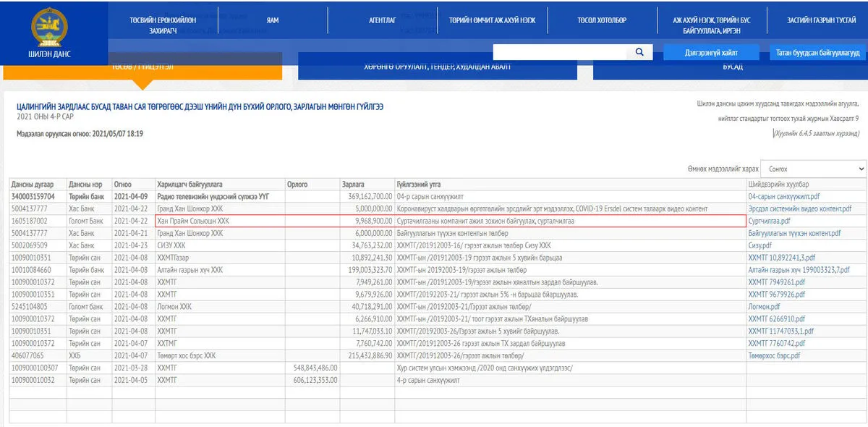
Task: Open the 04-сарын санхүүжилт.pdf link
Action: click(784, 196)
